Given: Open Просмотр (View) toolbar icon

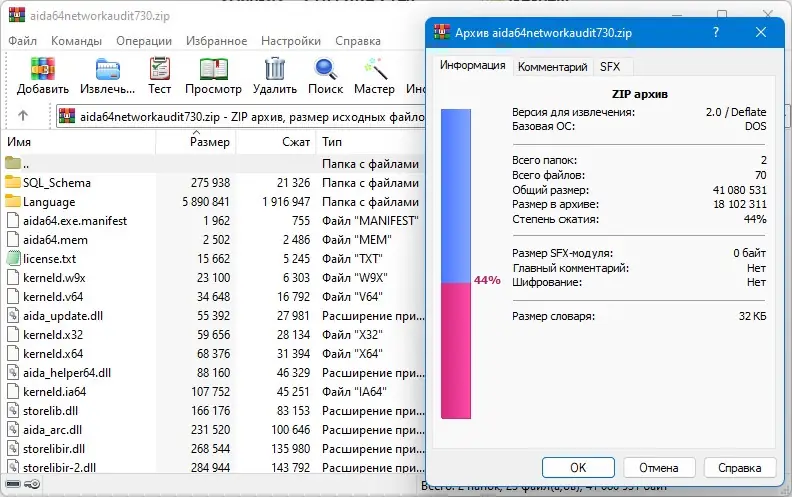Looking at the screenshot, I should point(214,69).
